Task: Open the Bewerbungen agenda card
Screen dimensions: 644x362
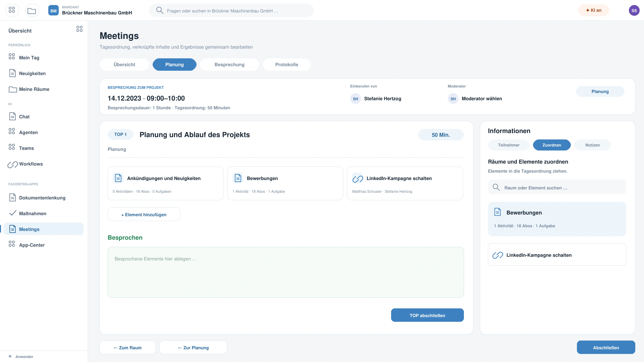Action: (x=285, y=183)
